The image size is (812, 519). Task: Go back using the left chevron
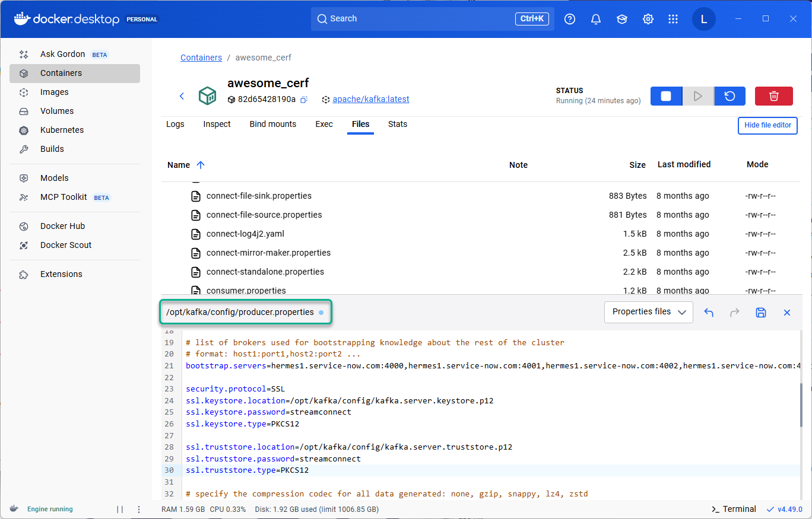(x=182, y=96)
